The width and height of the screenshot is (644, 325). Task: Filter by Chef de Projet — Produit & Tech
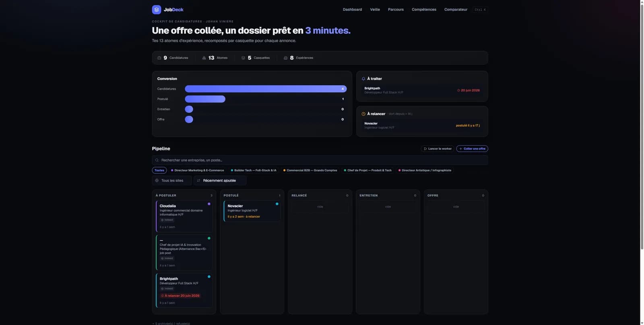367,170
